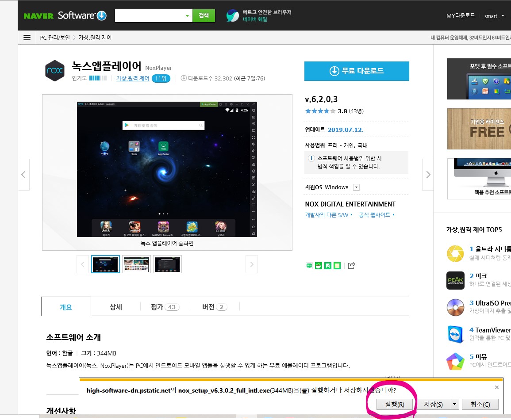
Task: Open the Naver Whale browser icon
Action: [233, 15]
